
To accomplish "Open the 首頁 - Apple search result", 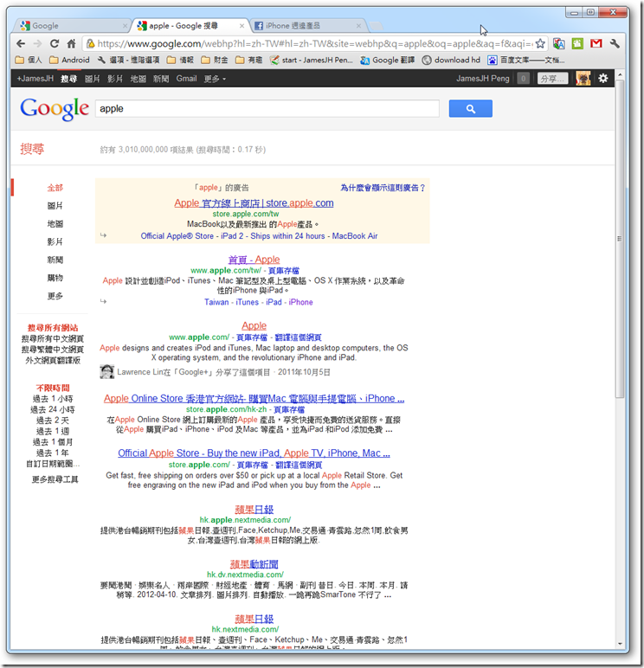I will coord(254,260).
